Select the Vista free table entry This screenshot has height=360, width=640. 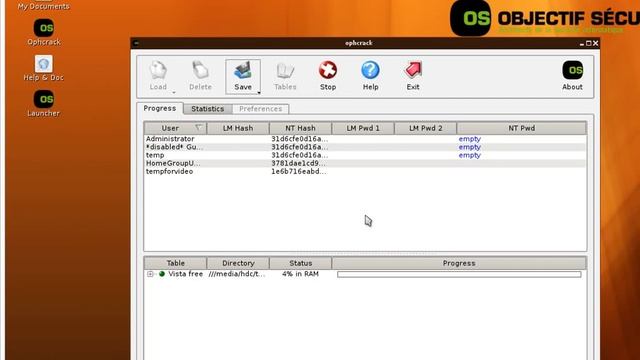pyautogui.click(x=185, y=274)
